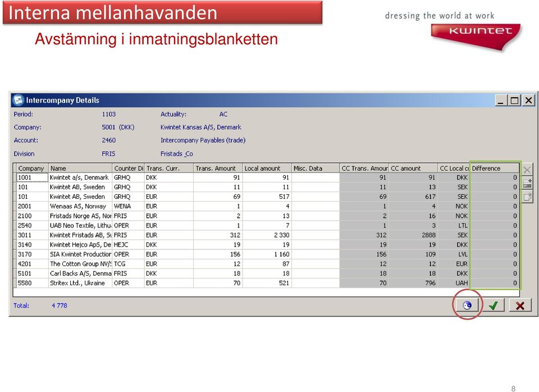Select company cell 2540
This screenshot has height=392, width=539.
coord(33,226)
